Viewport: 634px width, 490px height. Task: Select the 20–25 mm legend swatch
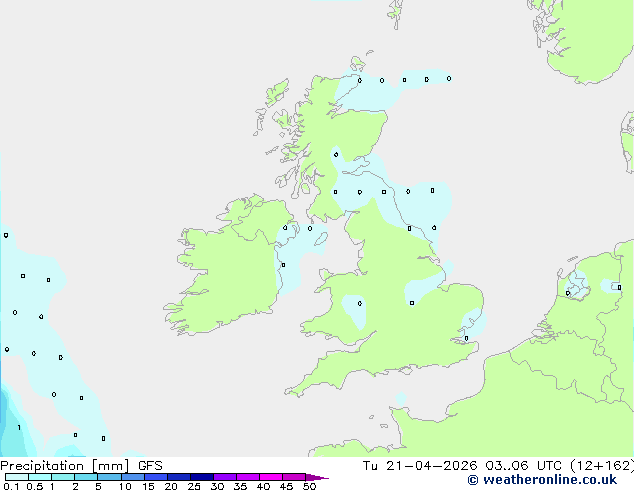(x=179, y=477)
